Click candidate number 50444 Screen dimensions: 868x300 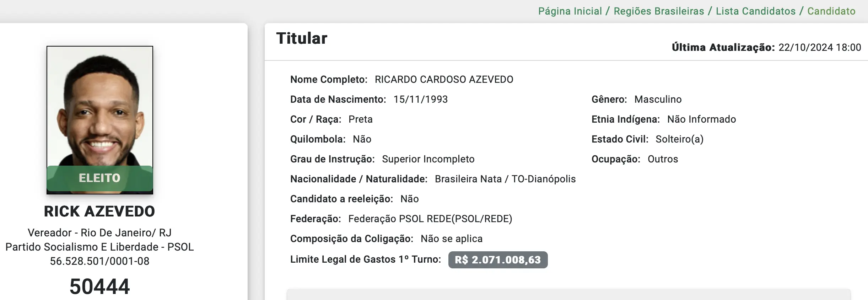coord(100,286)
